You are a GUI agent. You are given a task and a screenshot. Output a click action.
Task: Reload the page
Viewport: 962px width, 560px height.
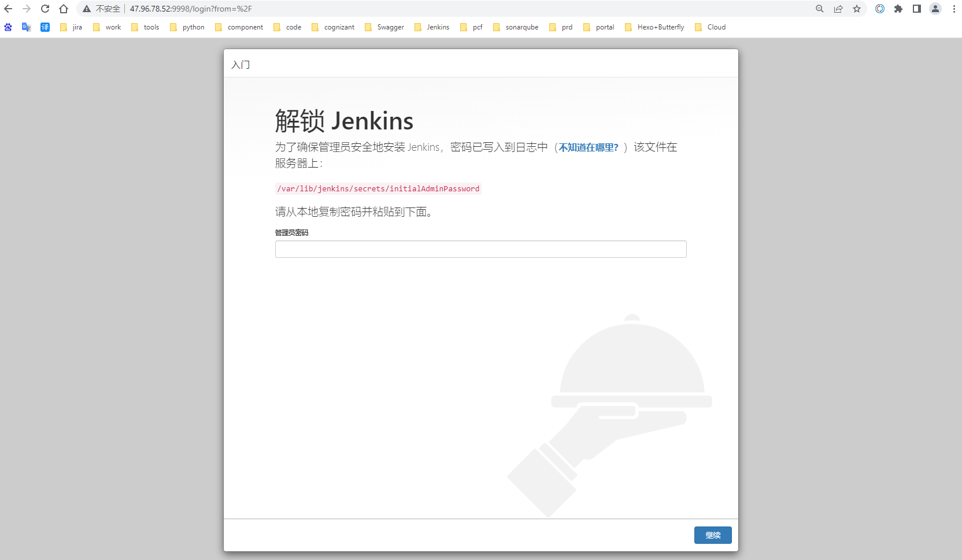pos(45,9)
